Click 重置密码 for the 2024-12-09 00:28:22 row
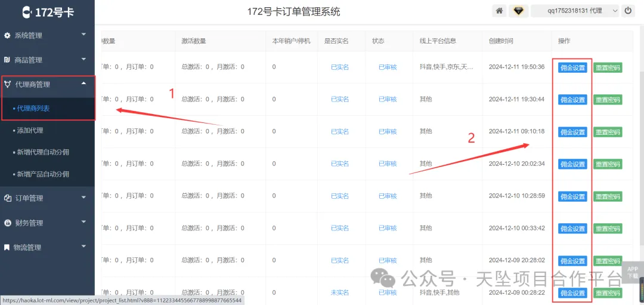The height and width of the screenshot is (305, 644). coord(608,293)
